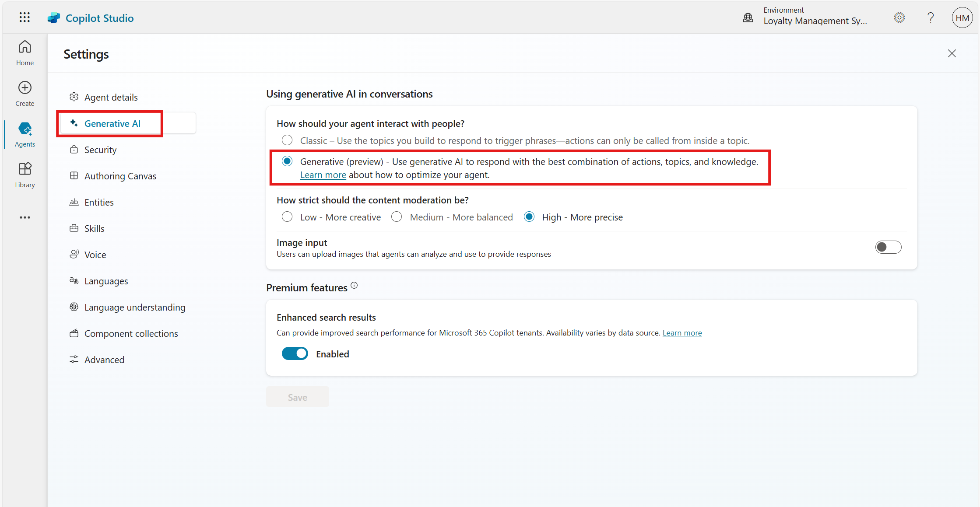This screenshot has height=507, width=980.
Task: Choose Low - More creative moderation
Action: 287,217
